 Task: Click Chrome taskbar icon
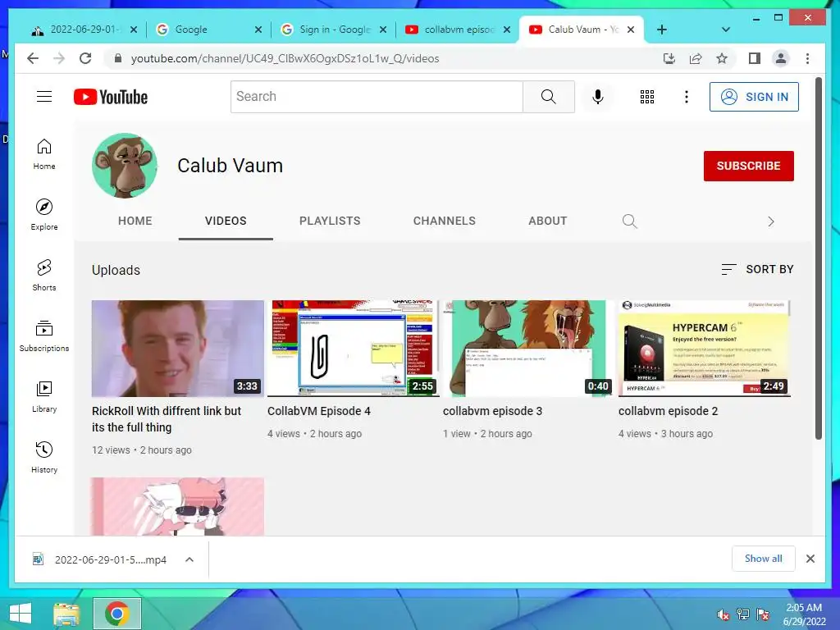click(x=117, y=614)
